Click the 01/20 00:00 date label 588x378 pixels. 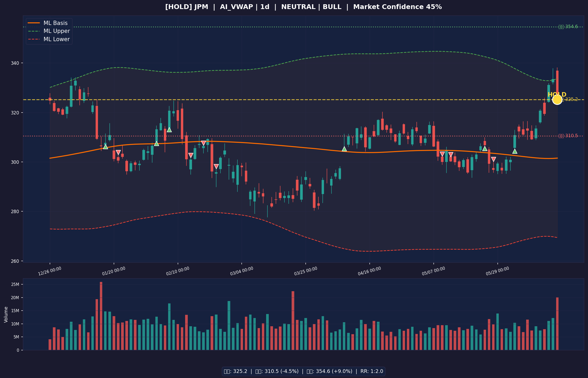click(x=114, y=271)
